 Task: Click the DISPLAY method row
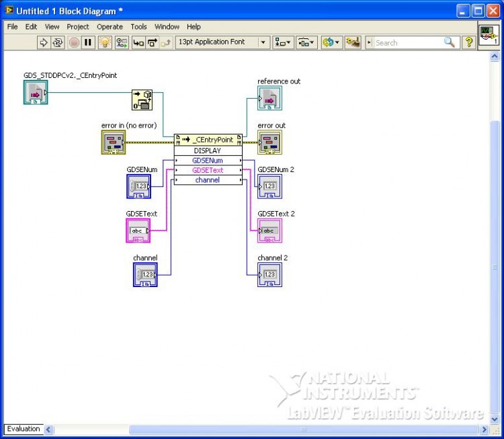click(208, 151)
